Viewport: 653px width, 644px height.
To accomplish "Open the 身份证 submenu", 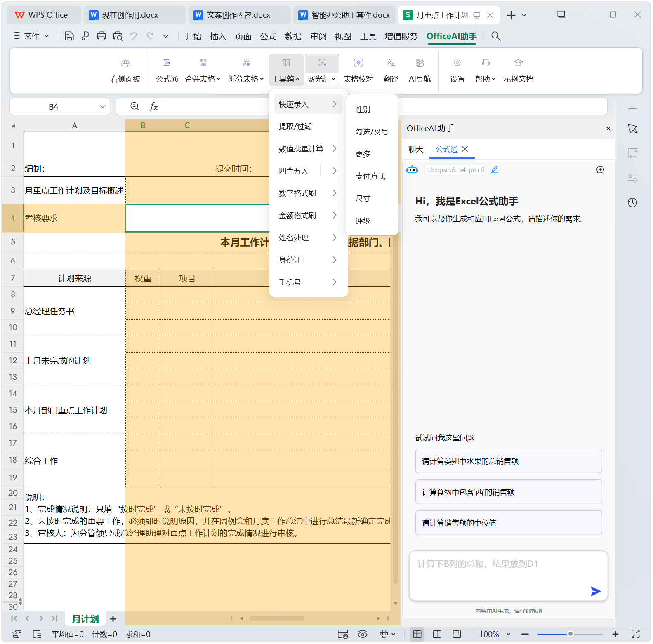I will pyautogui.click(x=309, y=260).
